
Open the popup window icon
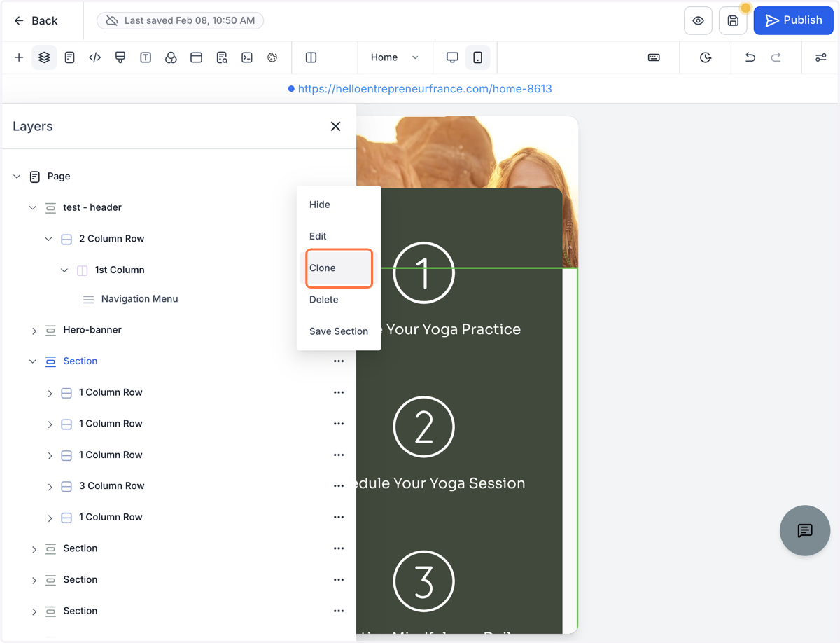tap(196, 57)
